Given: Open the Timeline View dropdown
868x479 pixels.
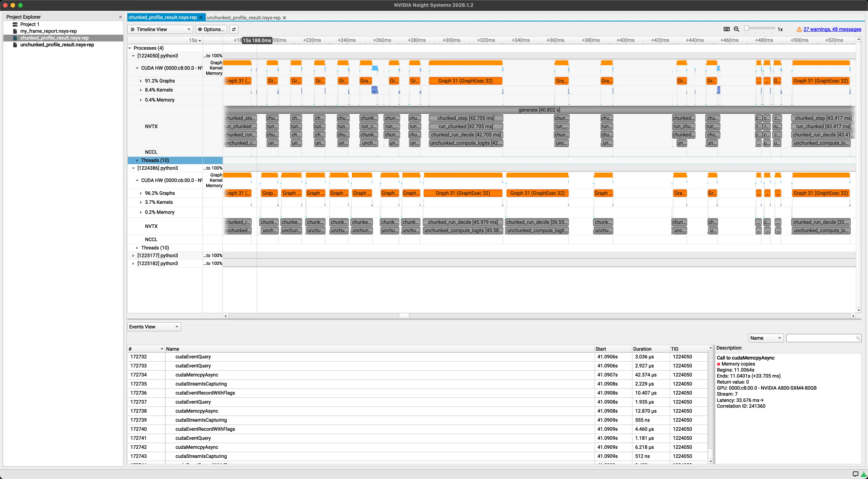Looking at the screenshot, I should coord(160,29).
